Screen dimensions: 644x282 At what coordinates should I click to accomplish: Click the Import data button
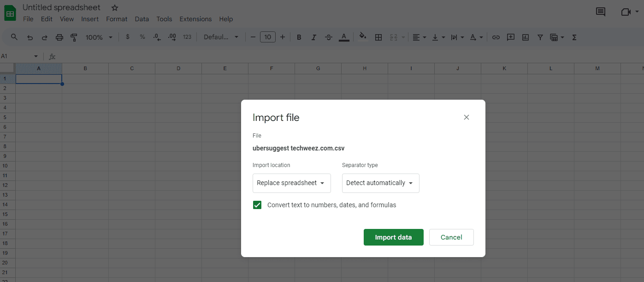(394, 237)
